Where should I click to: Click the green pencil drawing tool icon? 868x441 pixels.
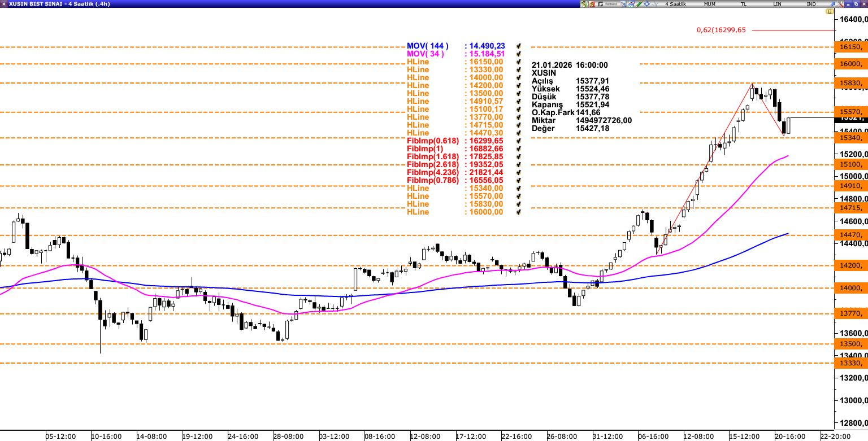639,4
